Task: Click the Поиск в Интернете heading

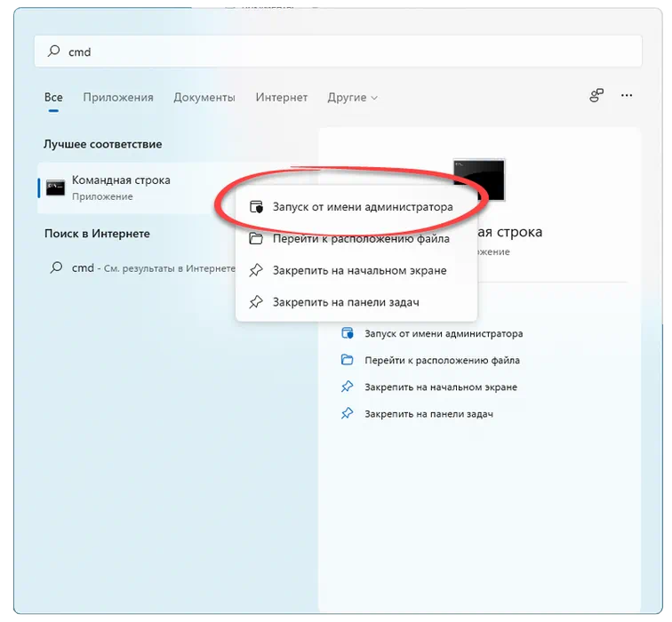Action: (x=97, y=234)
